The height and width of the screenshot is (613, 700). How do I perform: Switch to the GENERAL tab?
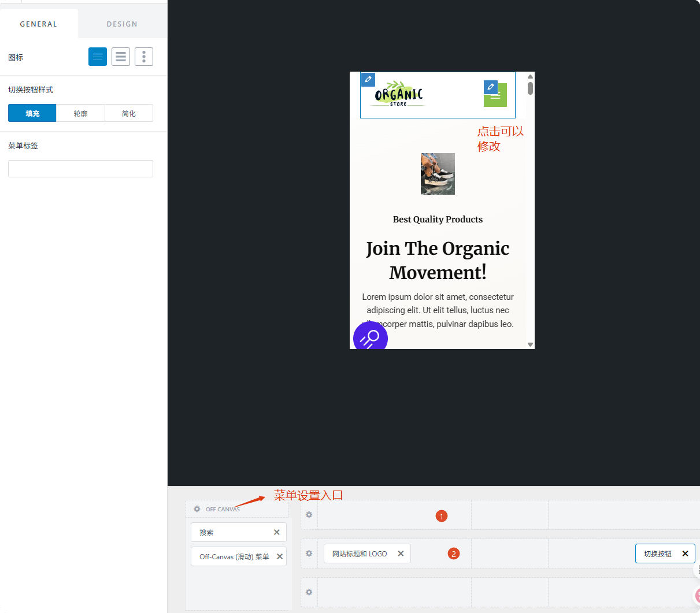[x=39, y=24]
